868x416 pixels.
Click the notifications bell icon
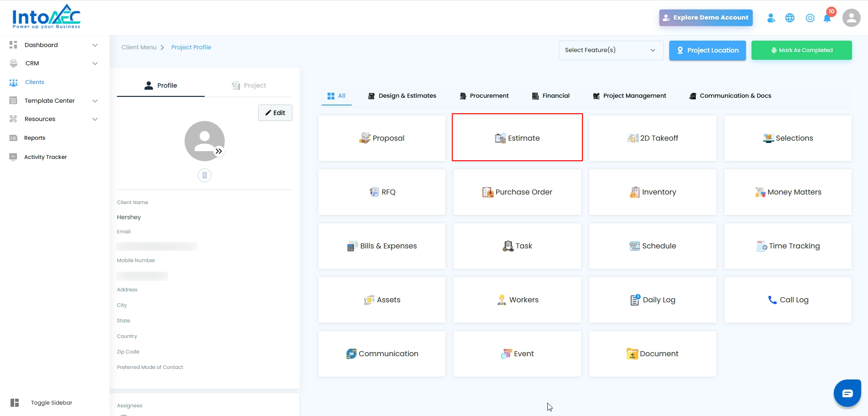click(x=827, y=18)
